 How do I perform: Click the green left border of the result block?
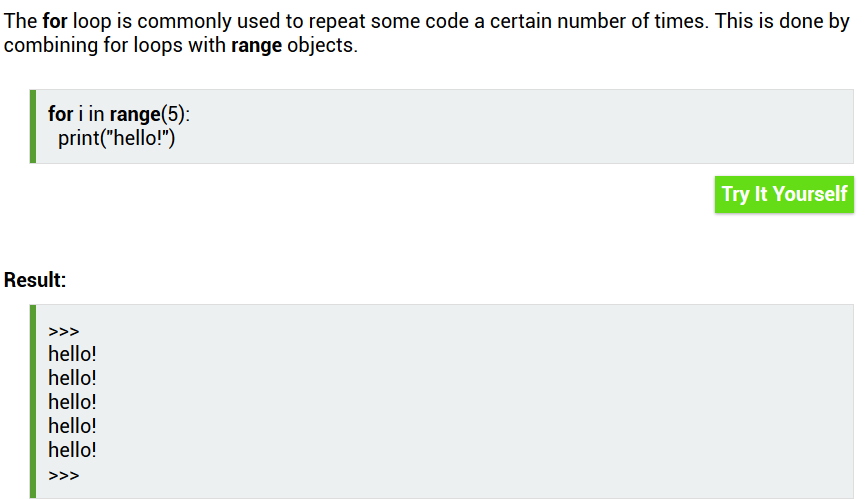pyautogui.click(x=33, y=401)
